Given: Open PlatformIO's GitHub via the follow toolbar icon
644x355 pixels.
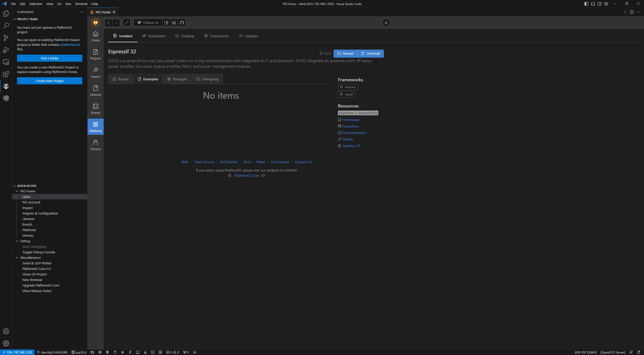Looking at the screenshot, I should point(182,22).
